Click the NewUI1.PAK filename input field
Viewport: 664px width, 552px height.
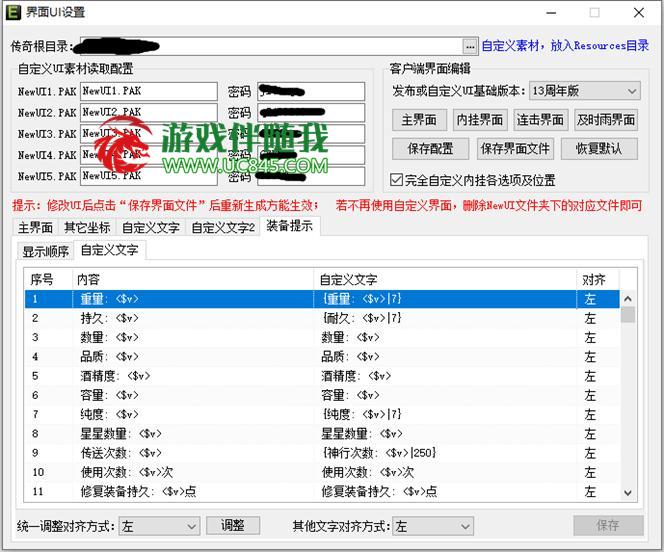click(x=149, y=91)
